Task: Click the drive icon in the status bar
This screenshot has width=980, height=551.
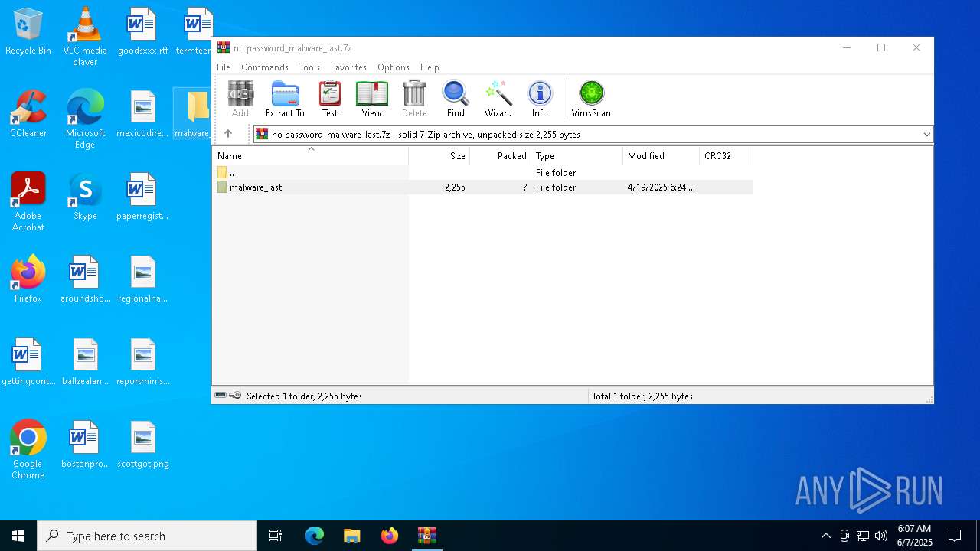Action: tap(220, 396)
